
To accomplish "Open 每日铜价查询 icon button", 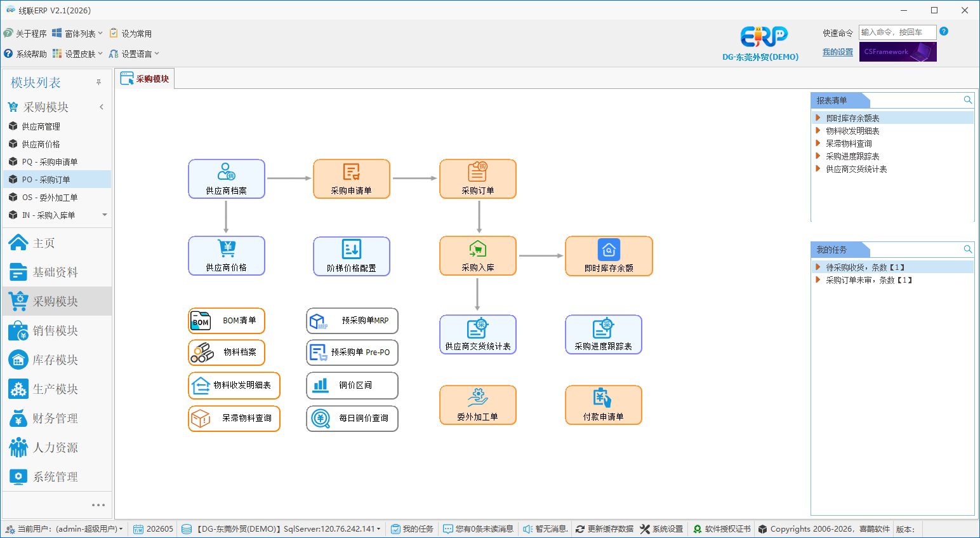I will (352, 419).
